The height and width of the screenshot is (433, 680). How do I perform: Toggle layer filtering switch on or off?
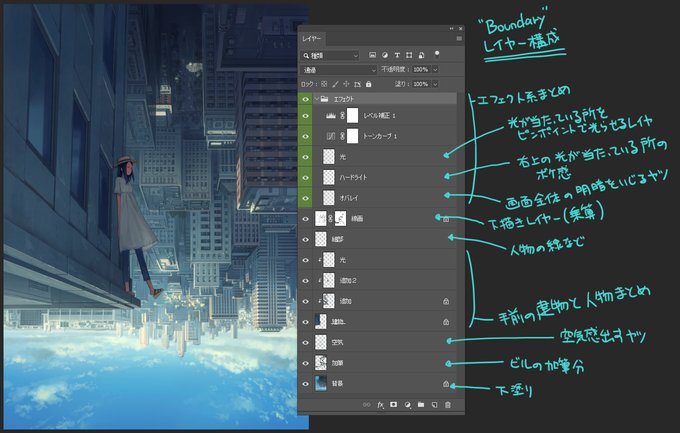click(x=437, y=55)
